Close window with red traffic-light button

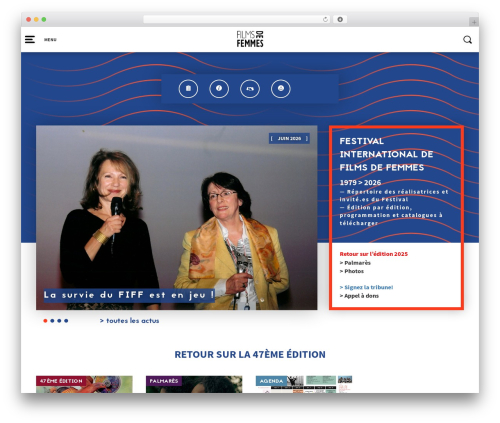tap(29, 19)
